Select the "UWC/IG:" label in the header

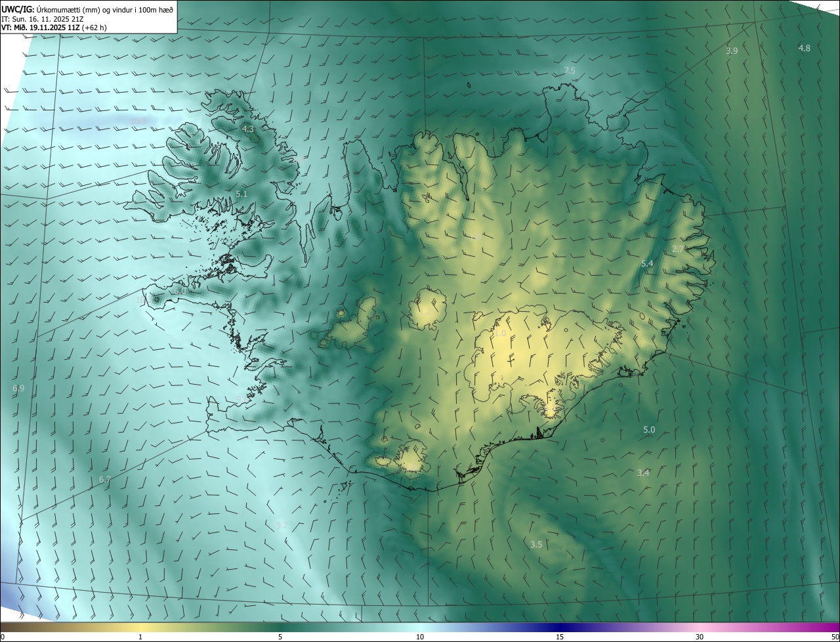(18, 9)
